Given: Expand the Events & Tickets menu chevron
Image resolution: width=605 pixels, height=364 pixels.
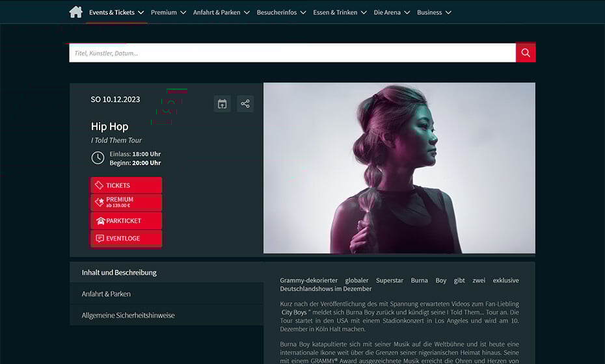Looking at the screenshot, I should (x=141, y=13).
